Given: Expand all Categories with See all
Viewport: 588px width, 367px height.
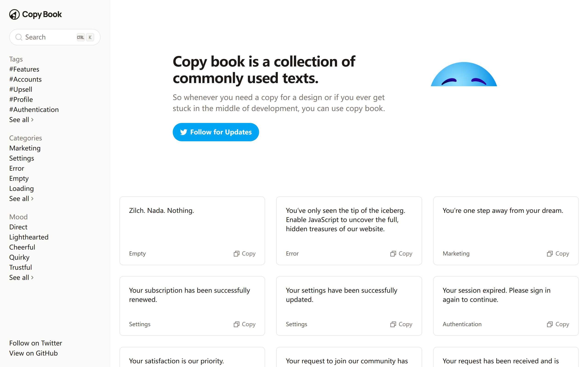Looking at the screenshot, I should coord(21,199).
